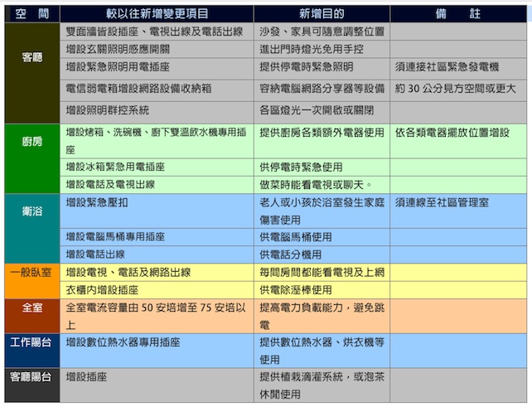Click the 新增目的 column header
The height and width of the screenshot is (407, 532).
coord(321,14)
